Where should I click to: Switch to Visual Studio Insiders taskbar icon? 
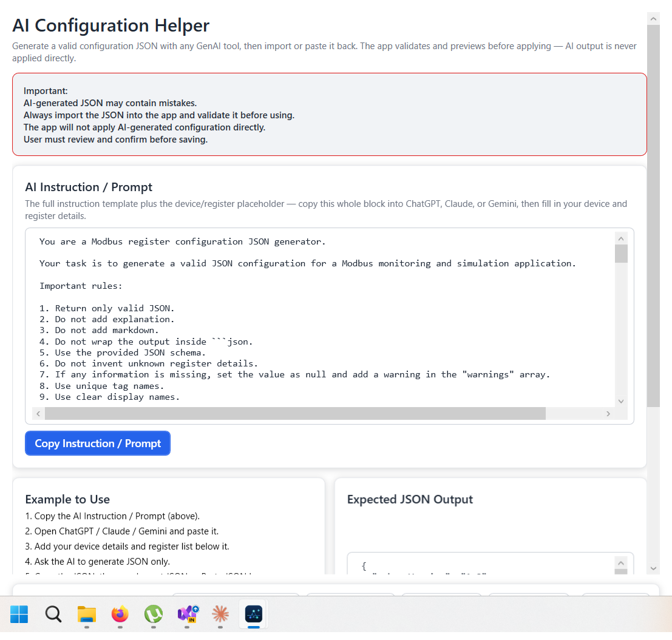(188, 614)
